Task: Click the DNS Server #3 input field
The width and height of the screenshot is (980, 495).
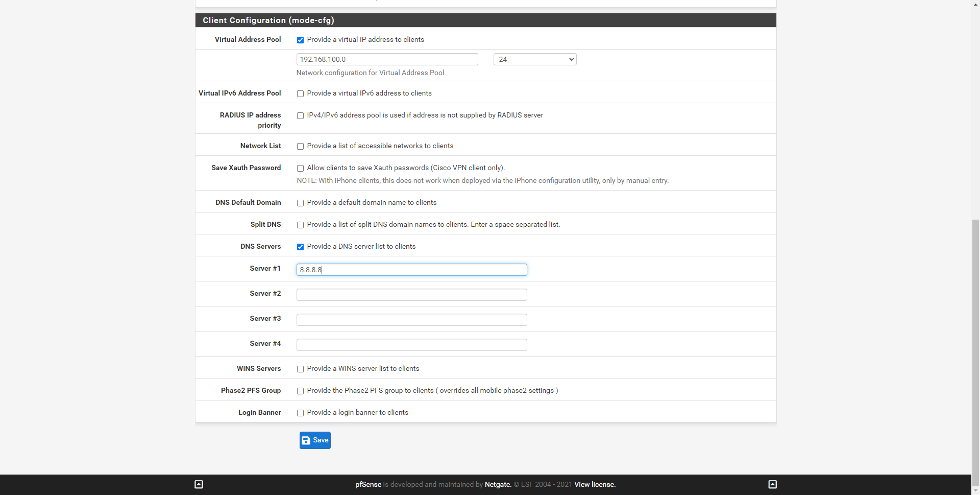Action: [x=412, y=320]
